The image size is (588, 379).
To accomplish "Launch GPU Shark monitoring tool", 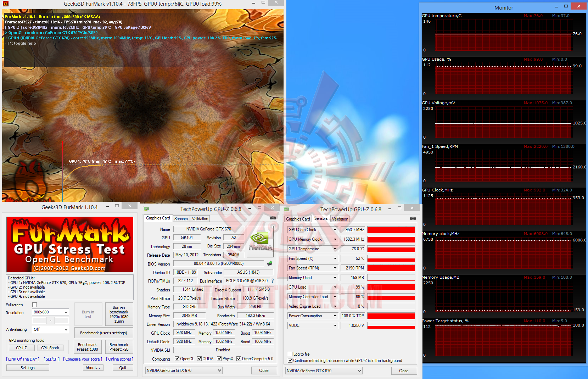I will coord(50,348).
